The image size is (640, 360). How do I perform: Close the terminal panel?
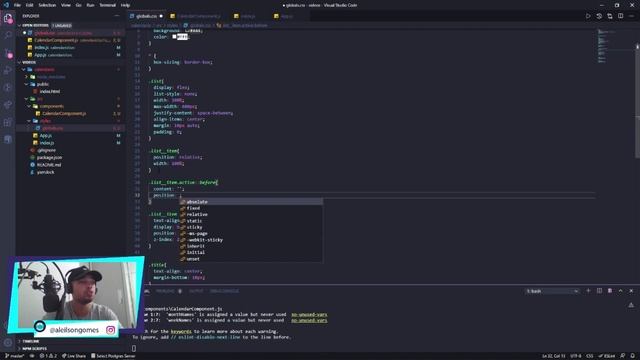click(631, 291)
